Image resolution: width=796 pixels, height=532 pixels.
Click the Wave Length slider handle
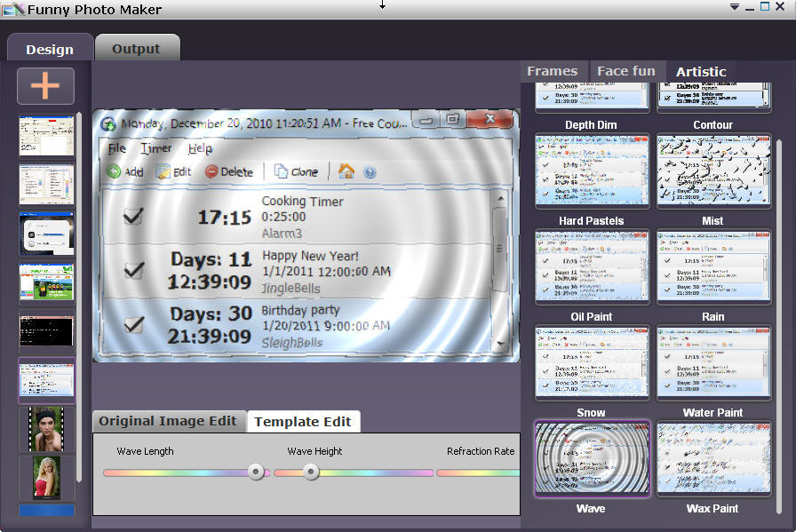tap(256, 472)
